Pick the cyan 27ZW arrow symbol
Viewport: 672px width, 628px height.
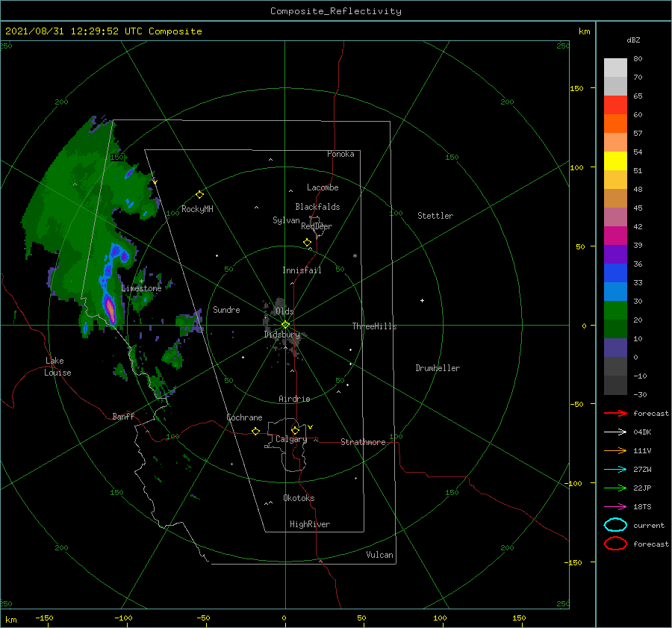[615, 470]
